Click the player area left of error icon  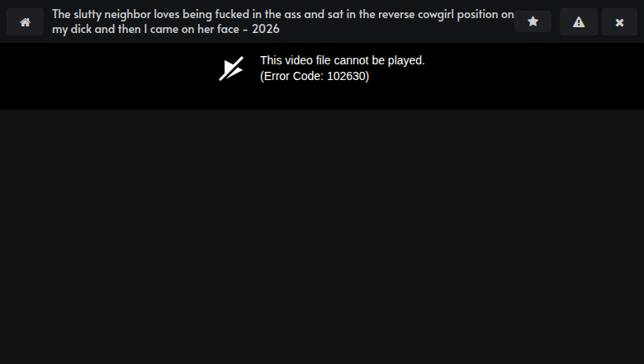pos(109,76)
